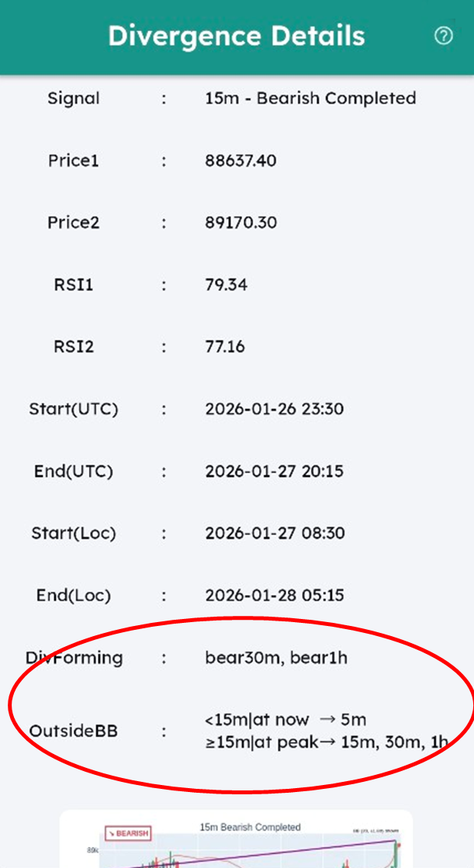Screen dimensions: 474x868
Task: Tap the Divergence Details header title
Action: 236,36
